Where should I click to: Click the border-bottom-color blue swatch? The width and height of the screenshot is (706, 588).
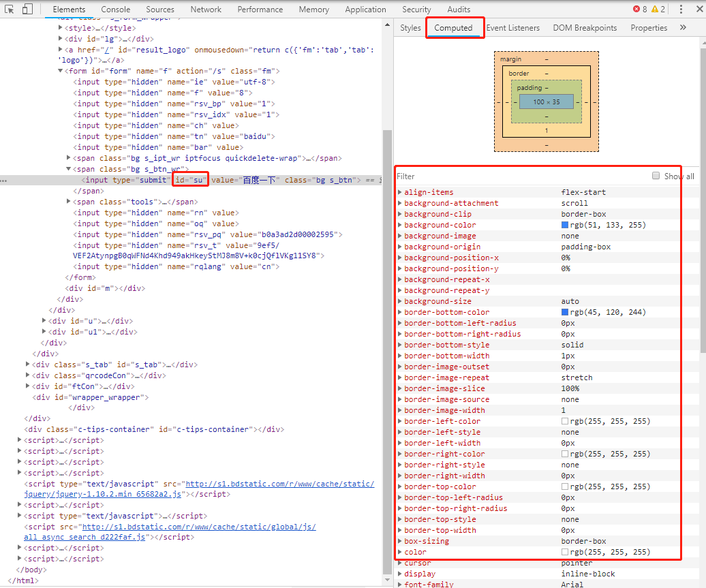pyautogui.click(x=565, y=312)
